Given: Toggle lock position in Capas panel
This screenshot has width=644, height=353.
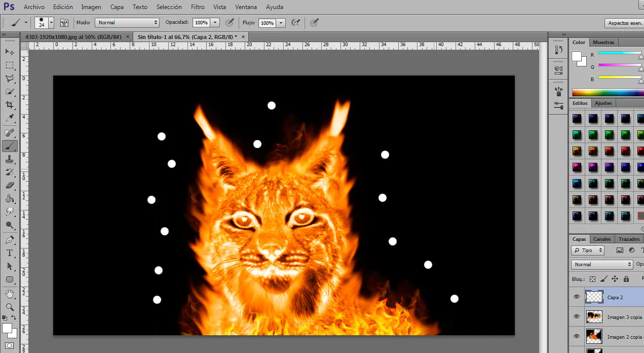Looking at the screenshot, I should point(615,279).
